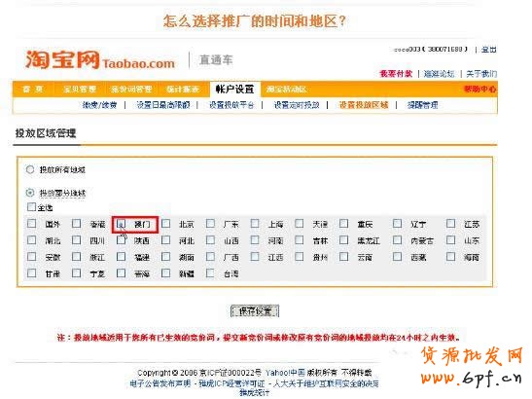This screenshot has height=399, width=532.
Task: Check the 江西 region checkbox
Action: click(x=255, y=256)
